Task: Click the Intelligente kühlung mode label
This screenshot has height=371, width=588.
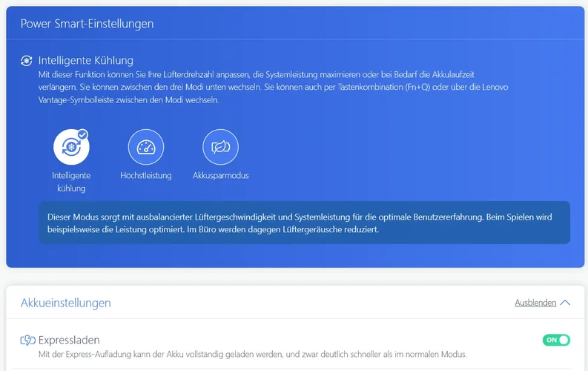Action: click(x=71, y=182)
